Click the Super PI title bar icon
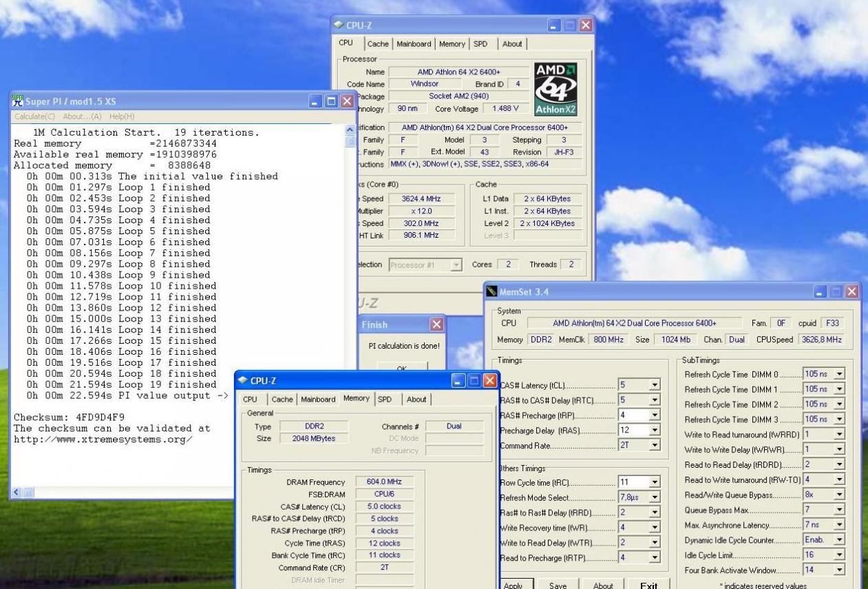This screenshot has width=868, height=589. click(x=18, y=101)
